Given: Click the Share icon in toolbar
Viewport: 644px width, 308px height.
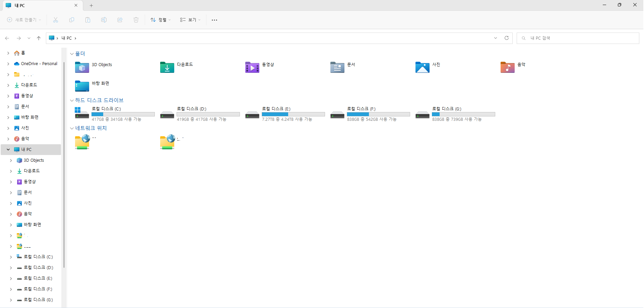Looking at the screenshot, I should point(120,20).
